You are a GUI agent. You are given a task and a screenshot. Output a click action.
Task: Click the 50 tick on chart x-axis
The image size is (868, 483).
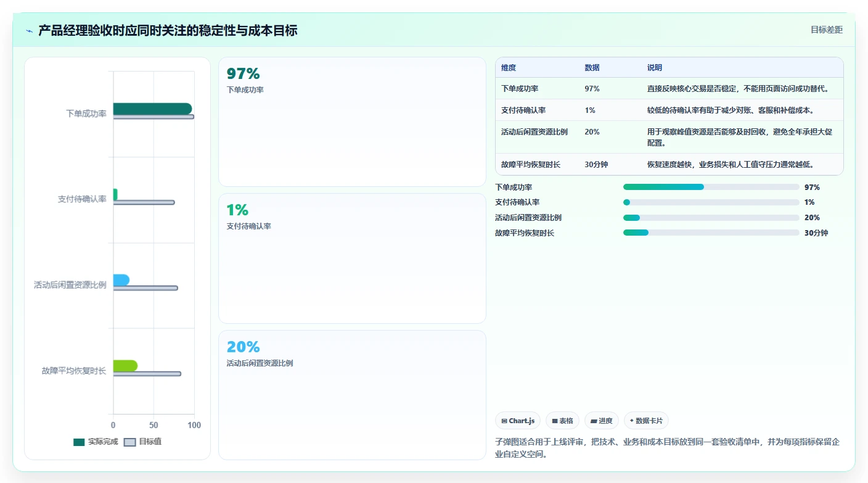coord(154,425)
